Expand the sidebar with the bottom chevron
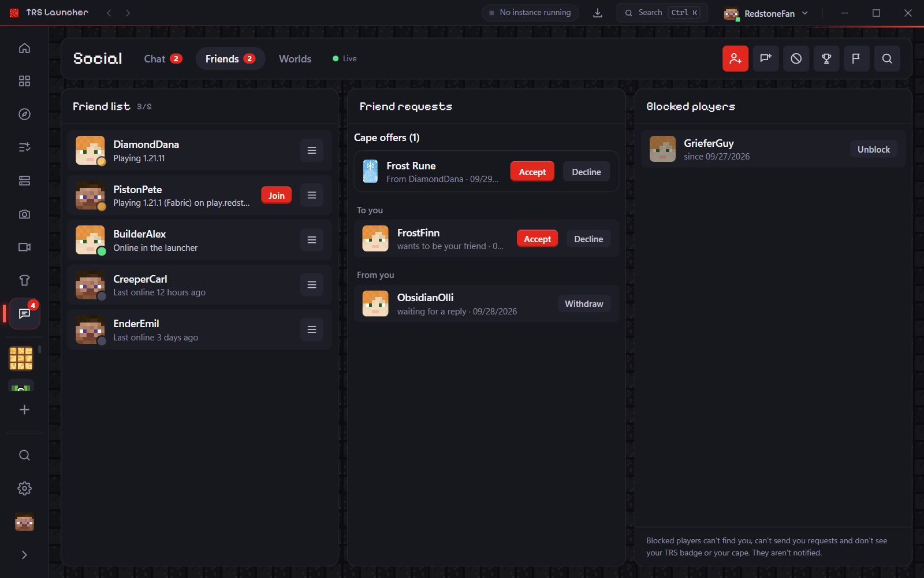Screen dimensions: 924x578 24,555
